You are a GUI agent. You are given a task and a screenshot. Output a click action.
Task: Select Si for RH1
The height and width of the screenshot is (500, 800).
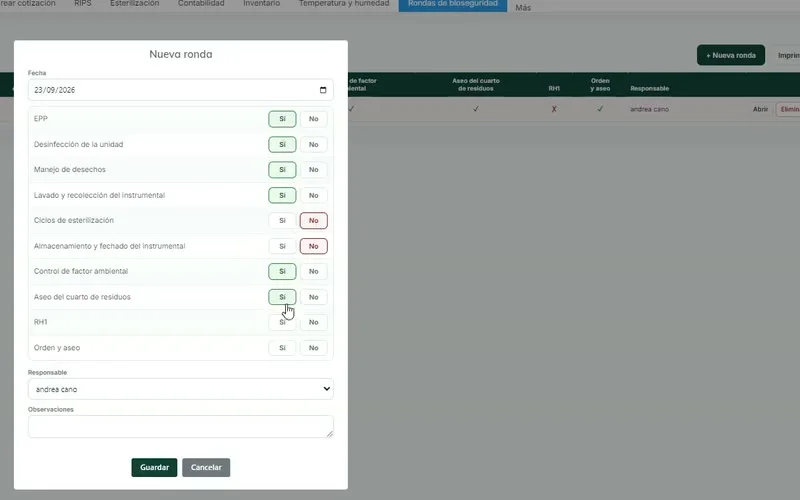(282, 322)
